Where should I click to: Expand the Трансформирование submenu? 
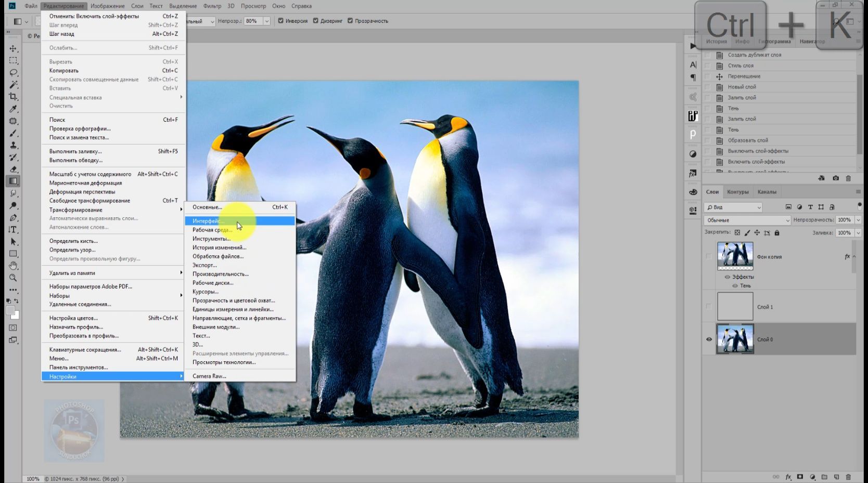click(x=113, y=210)
